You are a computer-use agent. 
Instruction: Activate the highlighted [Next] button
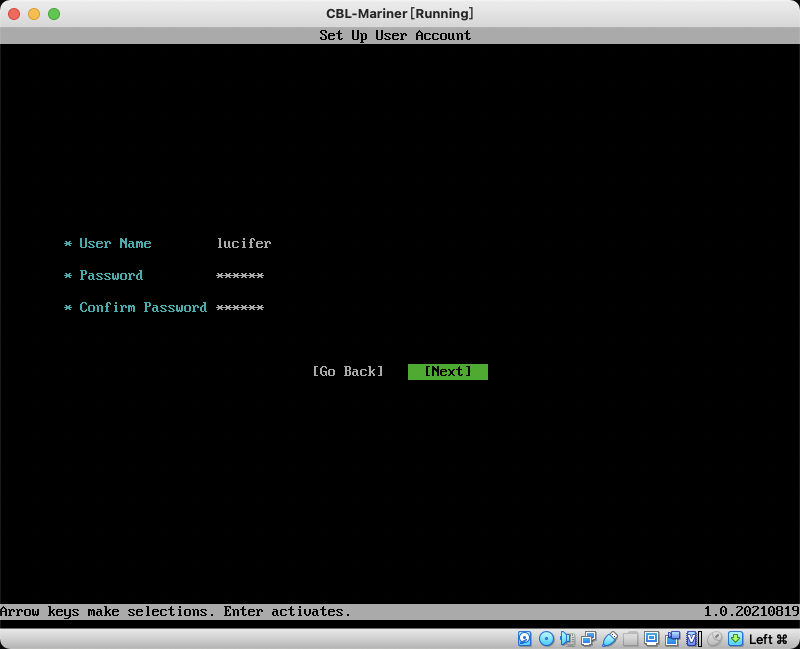[448, 371]
